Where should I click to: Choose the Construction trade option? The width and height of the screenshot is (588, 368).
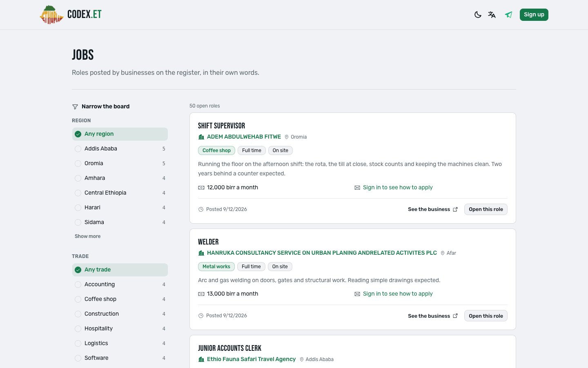tap(120, 314)
